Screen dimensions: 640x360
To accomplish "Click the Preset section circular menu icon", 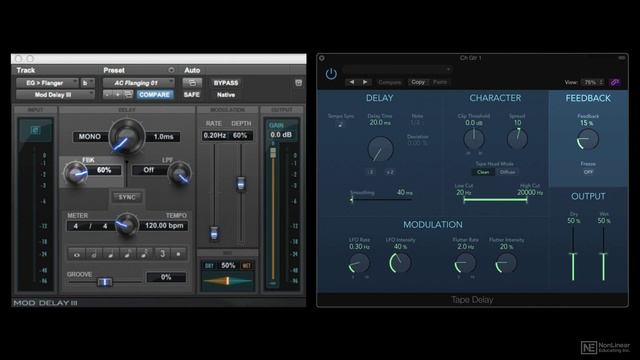I will pos(171,70).
